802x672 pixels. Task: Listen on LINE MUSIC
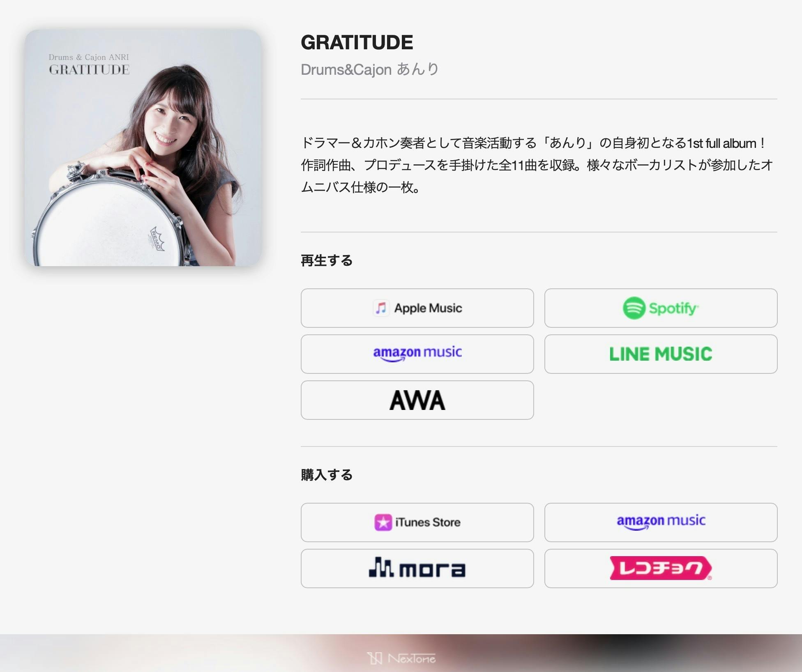point(661,354)
